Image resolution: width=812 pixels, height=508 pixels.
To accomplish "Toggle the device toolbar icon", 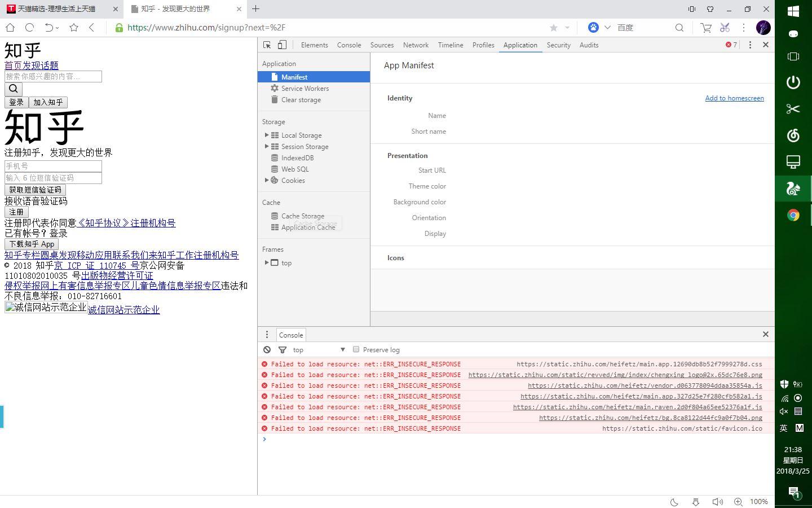I will [282, 45].
